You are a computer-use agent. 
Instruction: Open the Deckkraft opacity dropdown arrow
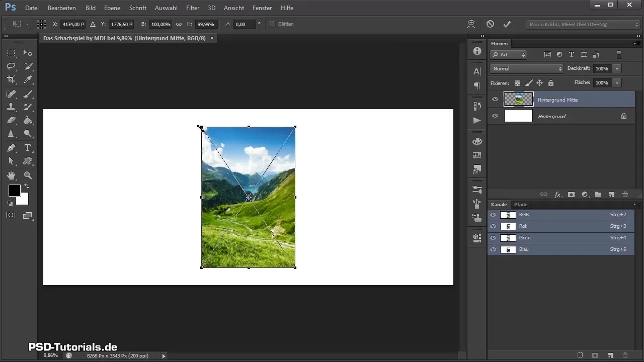coord(617,68)
